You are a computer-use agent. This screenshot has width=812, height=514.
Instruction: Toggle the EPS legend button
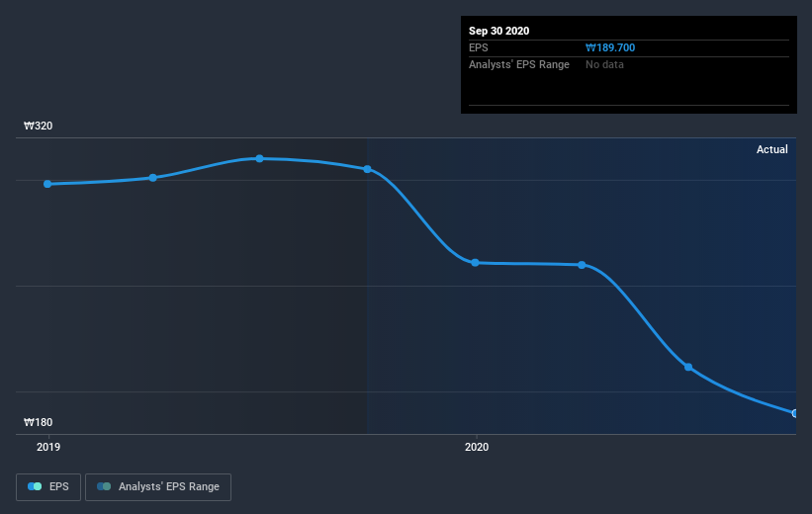[x=48, y=487]
